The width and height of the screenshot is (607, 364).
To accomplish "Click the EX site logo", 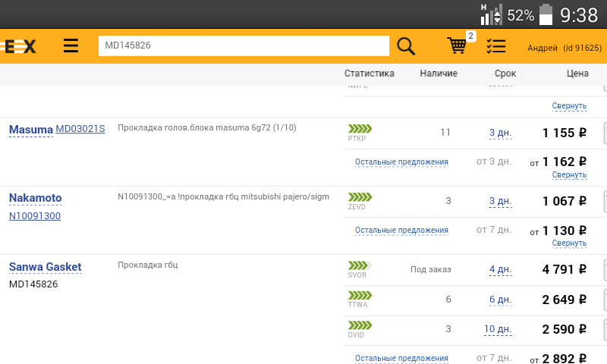I will [19, 46].
